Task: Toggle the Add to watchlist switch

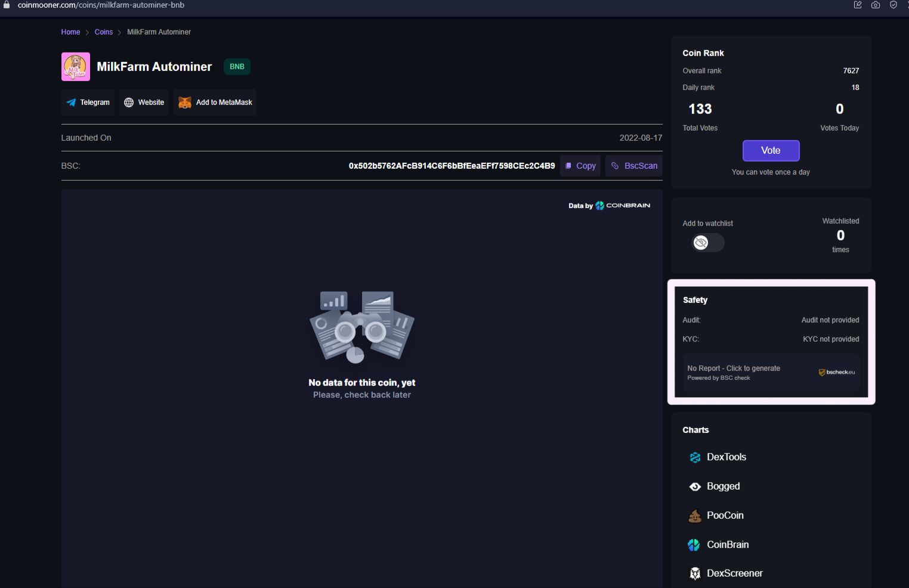Action: (x=707, y=243)
